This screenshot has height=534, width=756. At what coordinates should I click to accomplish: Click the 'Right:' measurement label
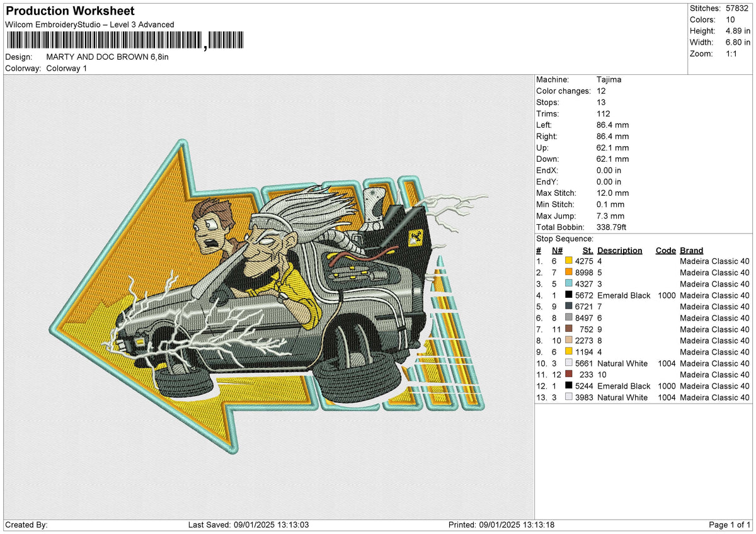[547, 137]
